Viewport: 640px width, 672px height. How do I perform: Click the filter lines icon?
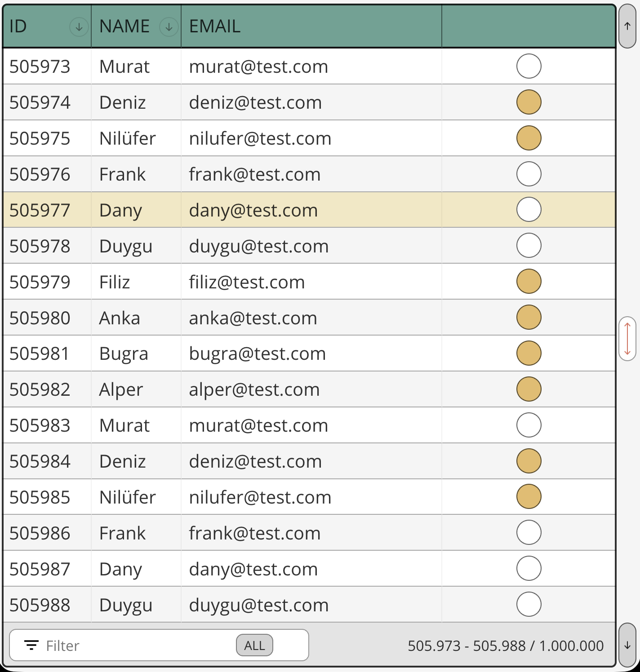31,645
